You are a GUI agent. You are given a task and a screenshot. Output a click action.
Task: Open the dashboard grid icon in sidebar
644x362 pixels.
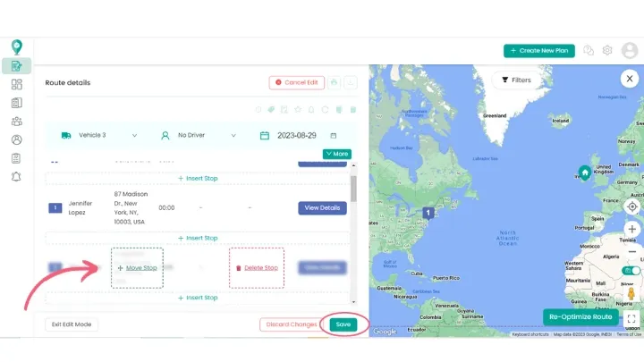(16, 85)
